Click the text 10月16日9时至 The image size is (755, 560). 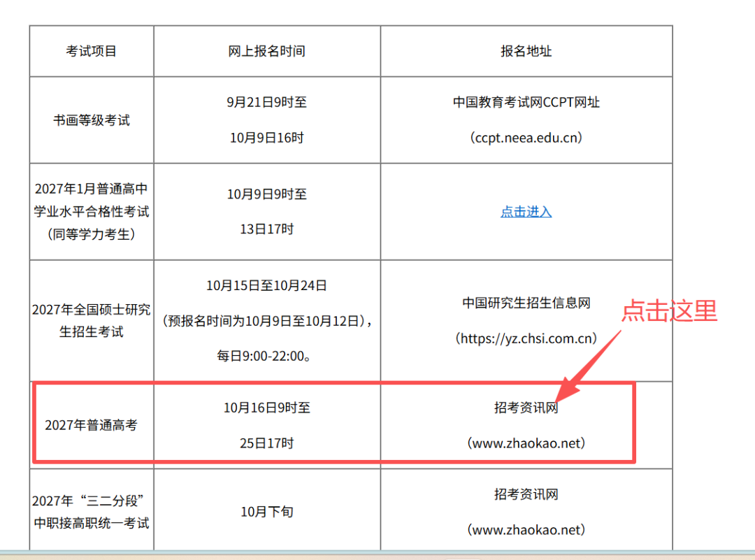(267, 408)
